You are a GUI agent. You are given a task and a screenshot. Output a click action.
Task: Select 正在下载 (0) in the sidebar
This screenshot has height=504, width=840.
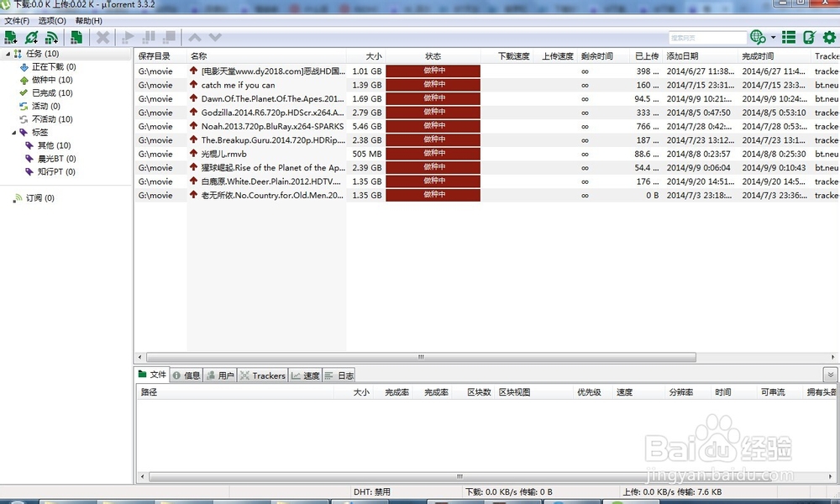[x=54, y=67]
